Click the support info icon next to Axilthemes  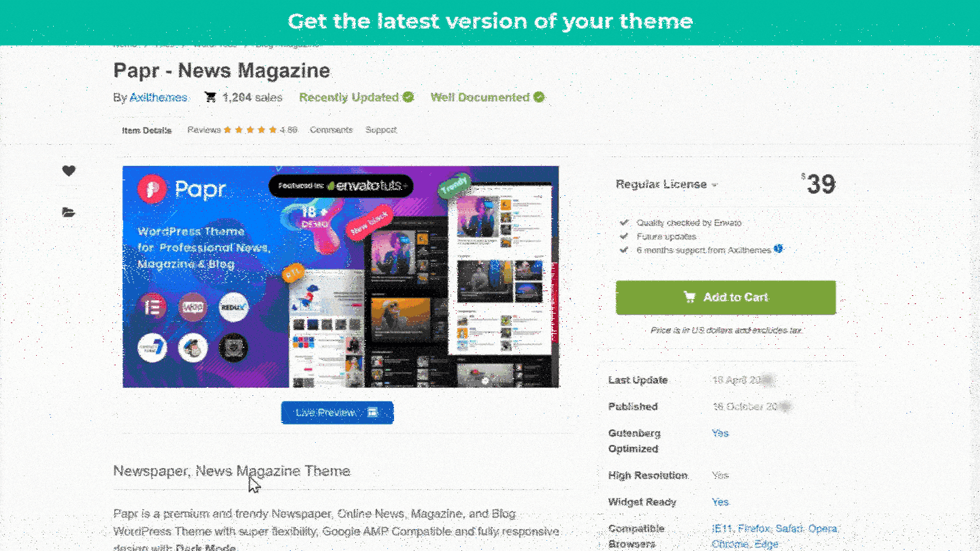(x=779, y=250)
